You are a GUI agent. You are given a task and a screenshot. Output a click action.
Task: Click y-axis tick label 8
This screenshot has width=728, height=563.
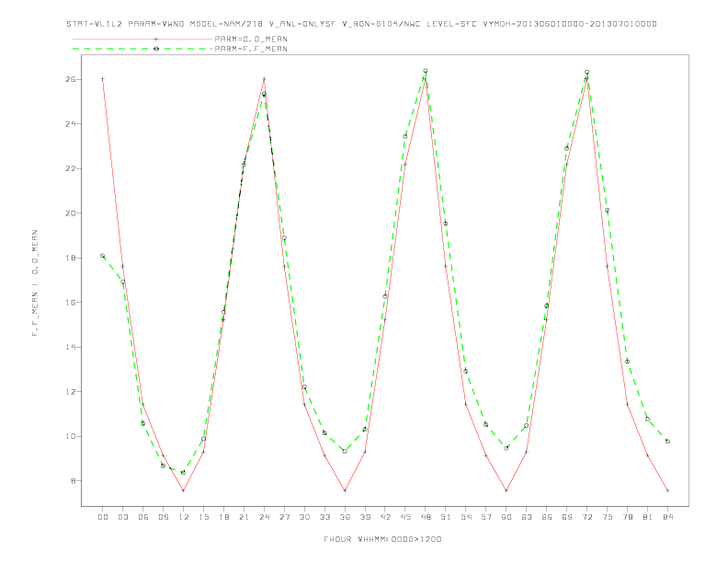coord(74,481)
